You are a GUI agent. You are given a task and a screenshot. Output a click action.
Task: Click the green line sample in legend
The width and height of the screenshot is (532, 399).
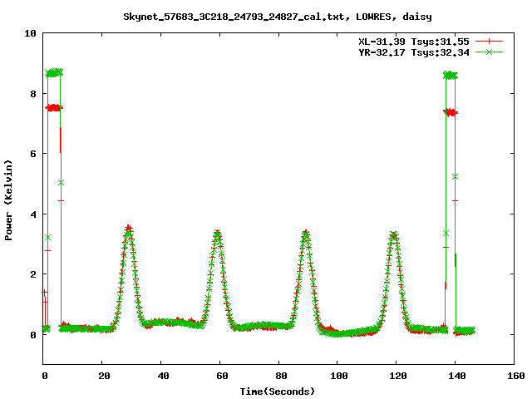tap(490, 52)
